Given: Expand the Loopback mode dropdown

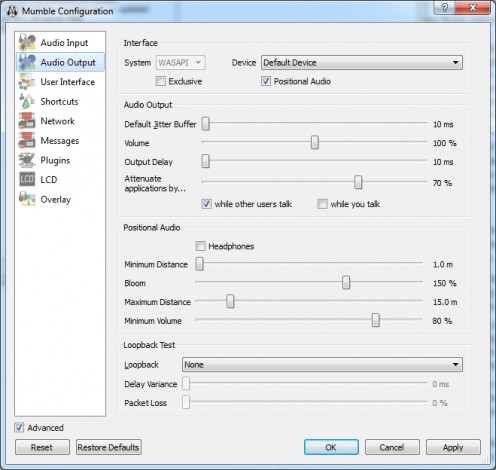Looking at the screenshot, I should pos(322,364).
